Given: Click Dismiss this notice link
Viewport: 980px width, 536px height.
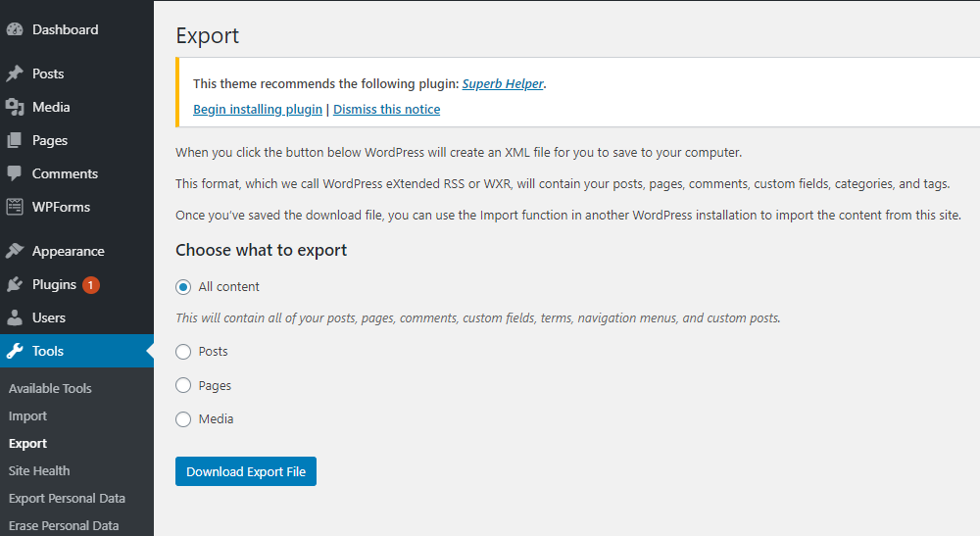Looking at the screenshot, I should tap(386, 110).
